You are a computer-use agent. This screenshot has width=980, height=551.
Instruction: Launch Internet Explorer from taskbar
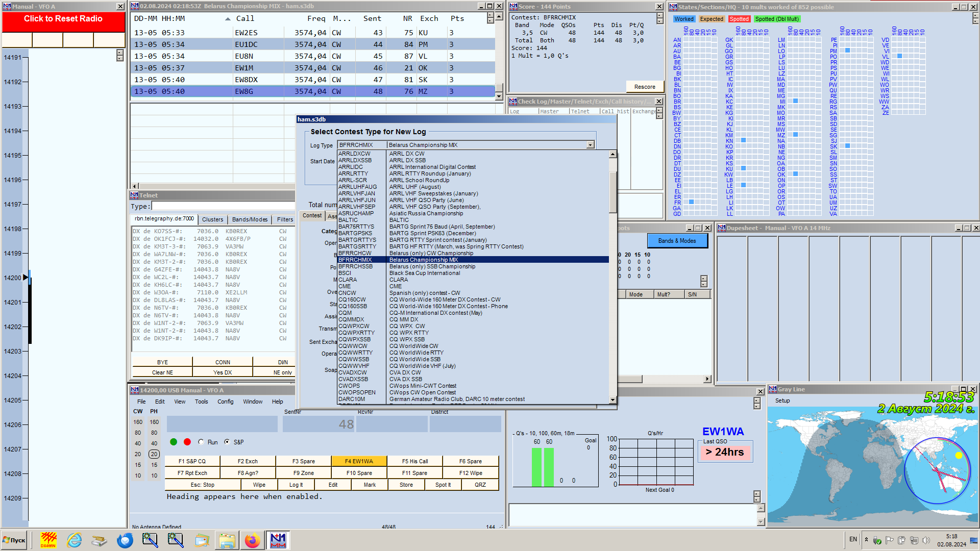click(75, 540)
